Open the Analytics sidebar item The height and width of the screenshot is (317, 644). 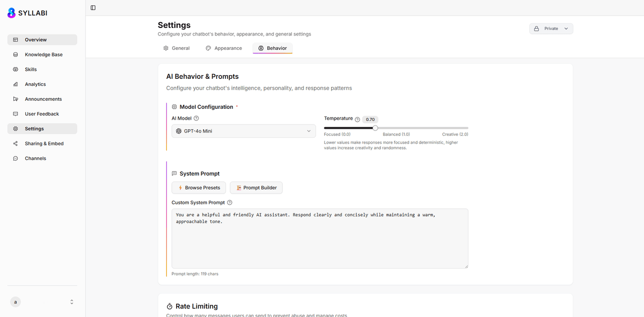[35, 84]
